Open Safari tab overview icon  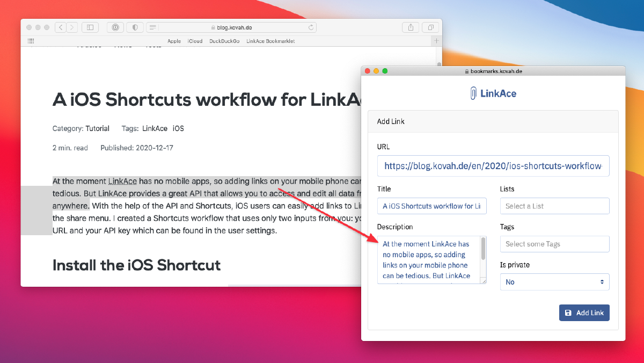430,27
